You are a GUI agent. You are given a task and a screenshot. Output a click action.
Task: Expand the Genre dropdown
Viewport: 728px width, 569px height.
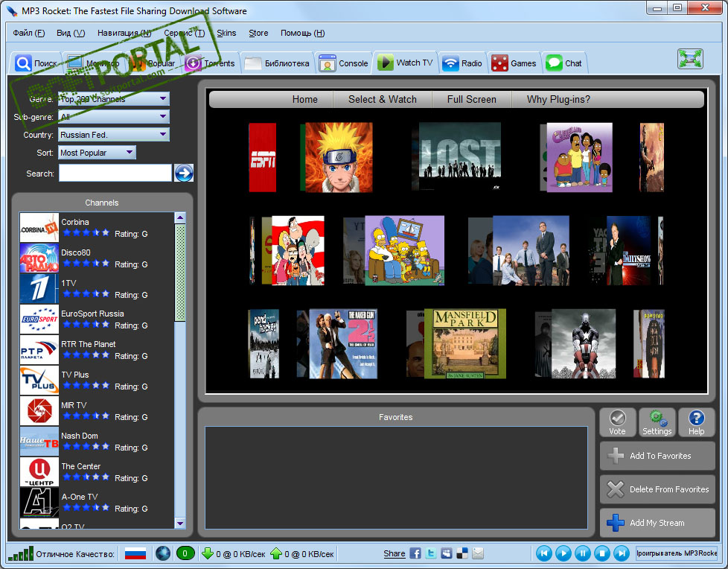click(x=114, y=99)
